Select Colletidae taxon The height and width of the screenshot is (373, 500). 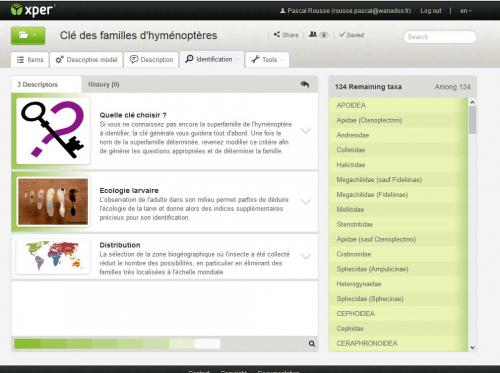pos(398,150)
